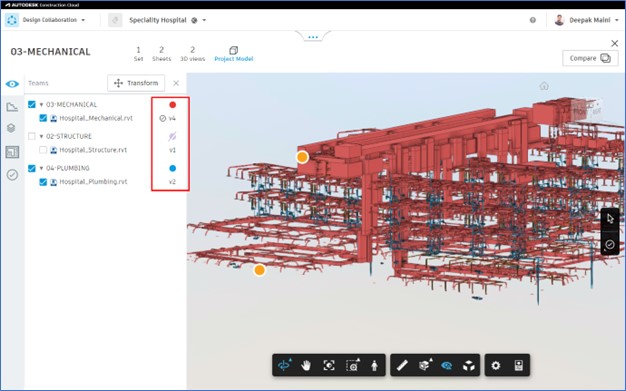626x391 pixels.
Task: Collapse the 04-PLUMBING tree group
Action: click(x=41, y=168)
